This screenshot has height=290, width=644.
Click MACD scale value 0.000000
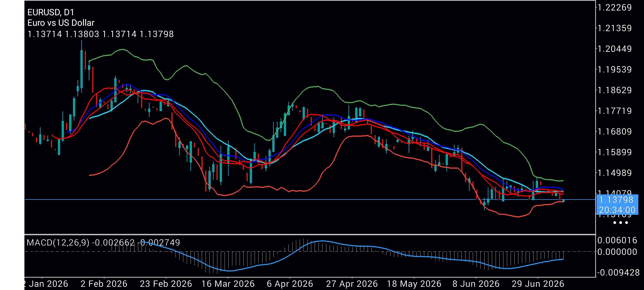coord(617,252)
